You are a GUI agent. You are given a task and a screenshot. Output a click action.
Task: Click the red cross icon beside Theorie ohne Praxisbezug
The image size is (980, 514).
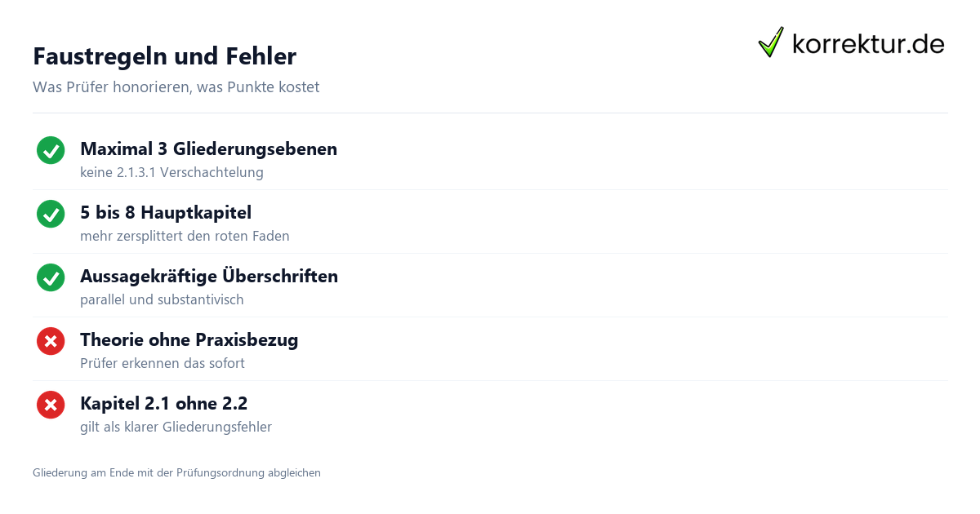click(51, 341)
